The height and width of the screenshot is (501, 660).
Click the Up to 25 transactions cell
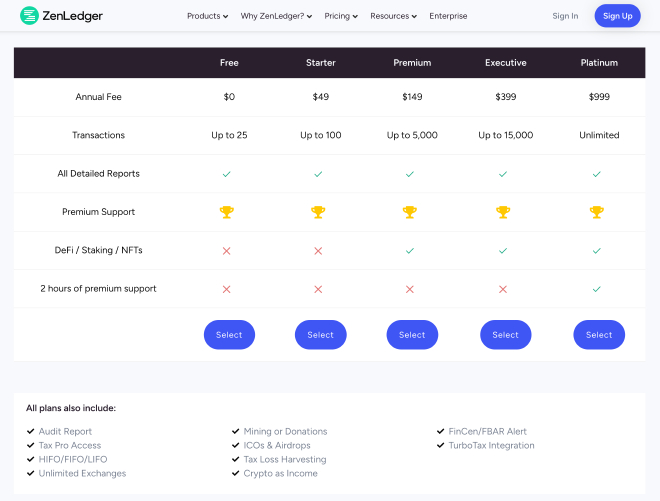(229, 135)
